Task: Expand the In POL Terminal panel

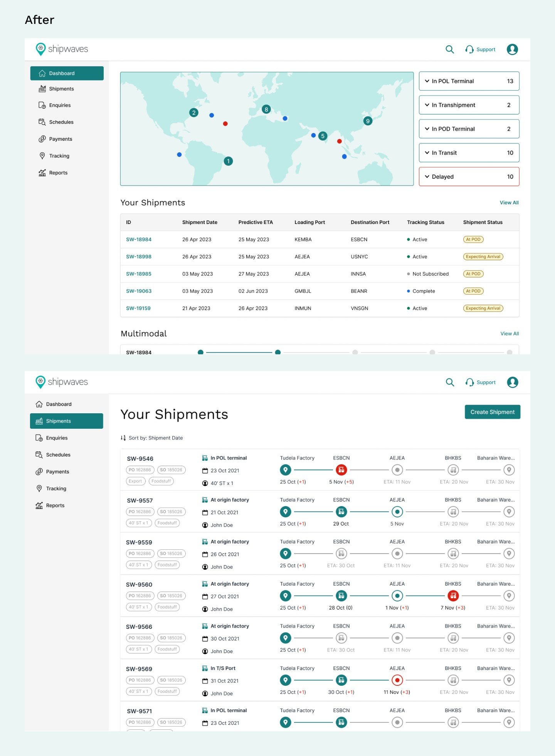Action: (469, 81)
